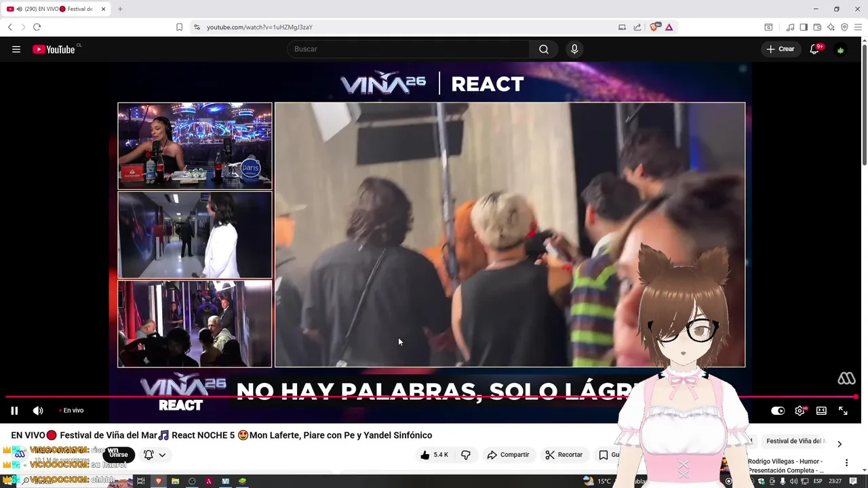Click the Crear button
The height and width of the screenshot is (488, 868).
[780, 49]
